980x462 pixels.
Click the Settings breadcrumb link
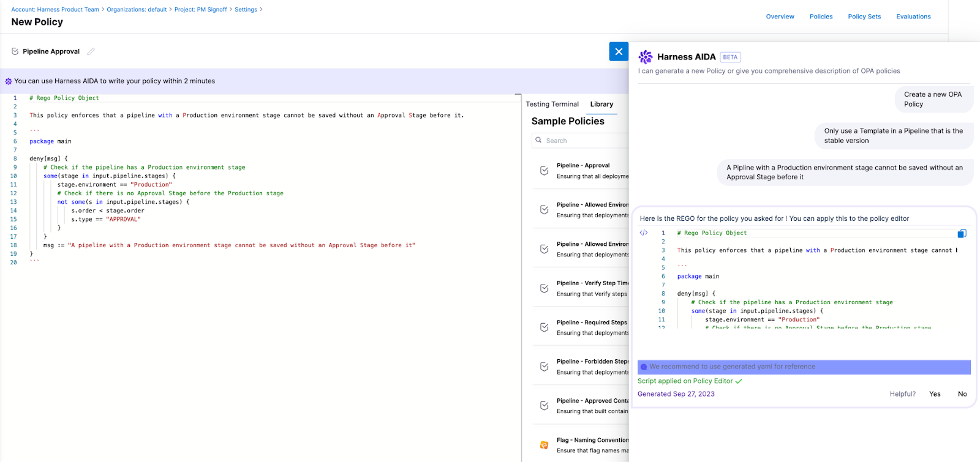coord(246,10)
